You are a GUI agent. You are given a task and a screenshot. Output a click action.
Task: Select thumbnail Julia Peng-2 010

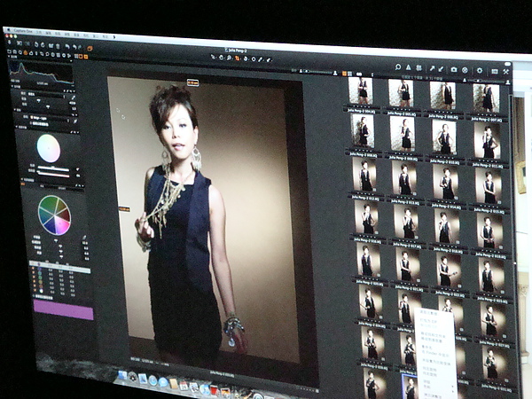445,137
